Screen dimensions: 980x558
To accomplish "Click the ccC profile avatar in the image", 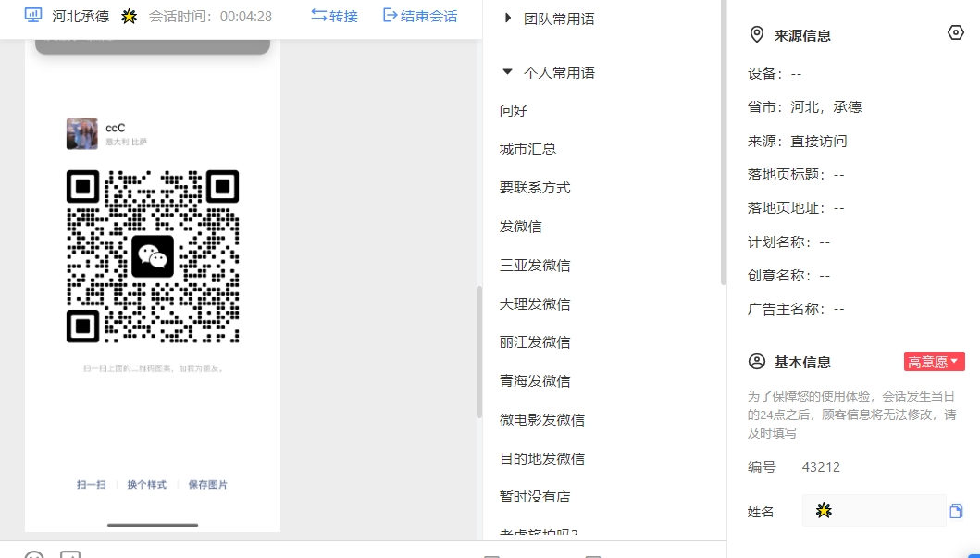I will [81, 133].
